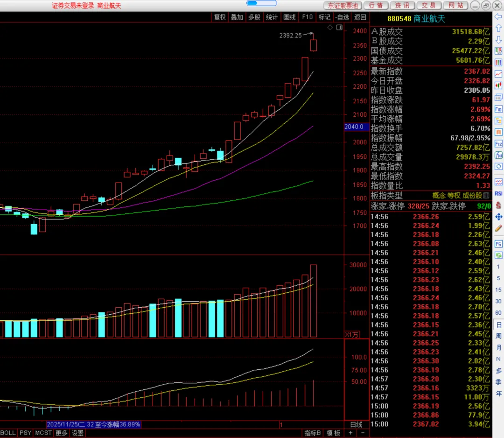Open the red line trend chart icon
Viewport: 504px width, 438px height.
point(498,74)
